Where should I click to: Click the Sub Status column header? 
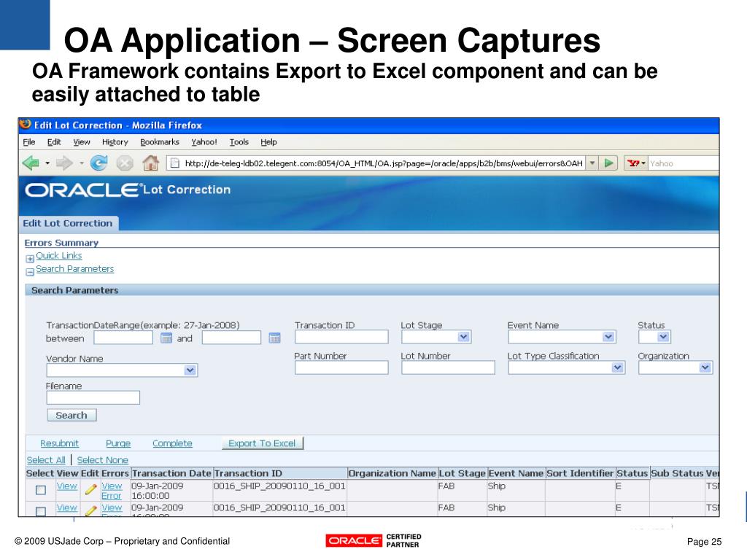point(677,473)
